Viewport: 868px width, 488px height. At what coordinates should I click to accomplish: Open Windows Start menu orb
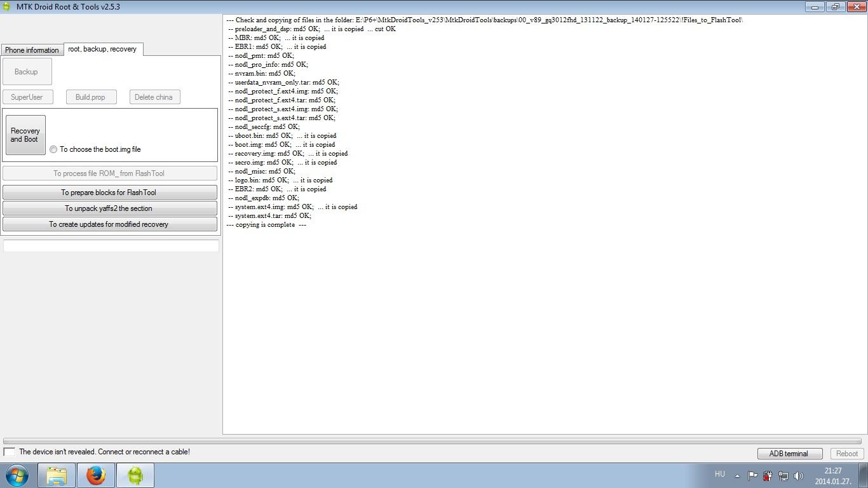17,475
